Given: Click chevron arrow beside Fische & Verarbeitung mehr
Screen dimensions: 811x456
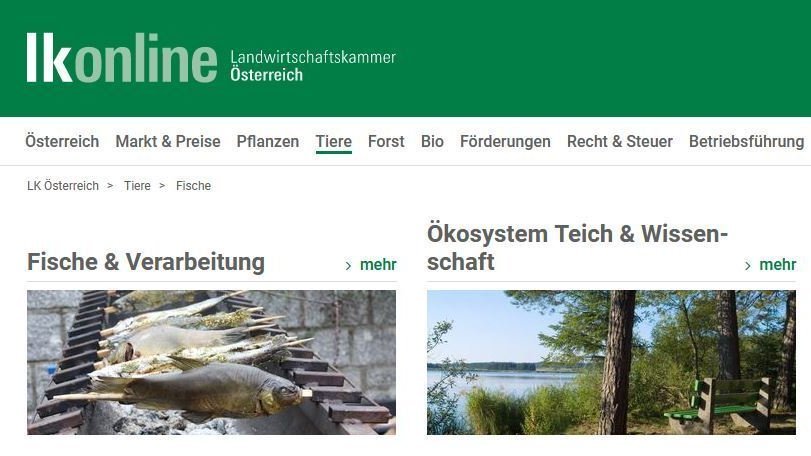Looking at the screenshot, I should click(348, 266).
